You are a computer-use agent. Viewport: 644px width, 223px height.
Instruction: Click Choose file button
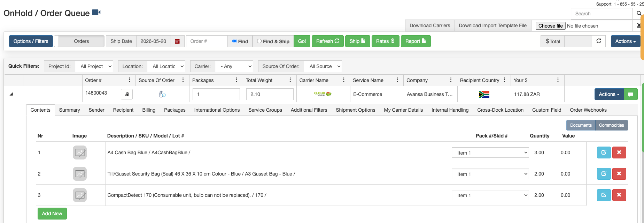550,26
